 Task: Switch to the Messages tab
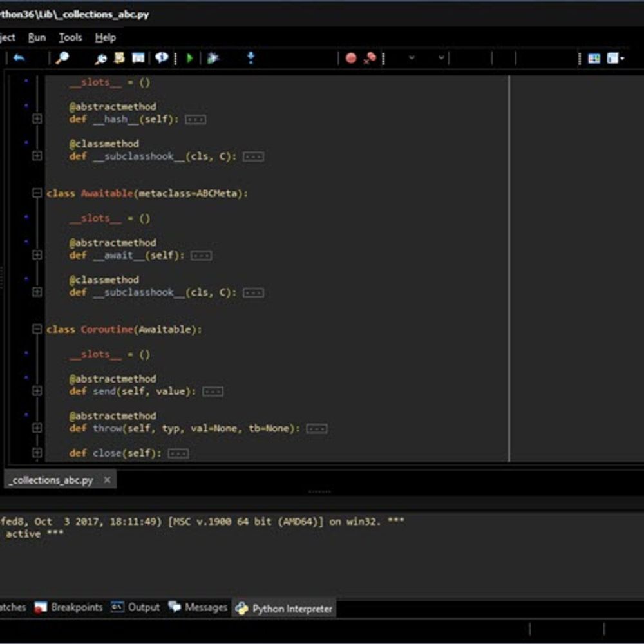point(198,607)
